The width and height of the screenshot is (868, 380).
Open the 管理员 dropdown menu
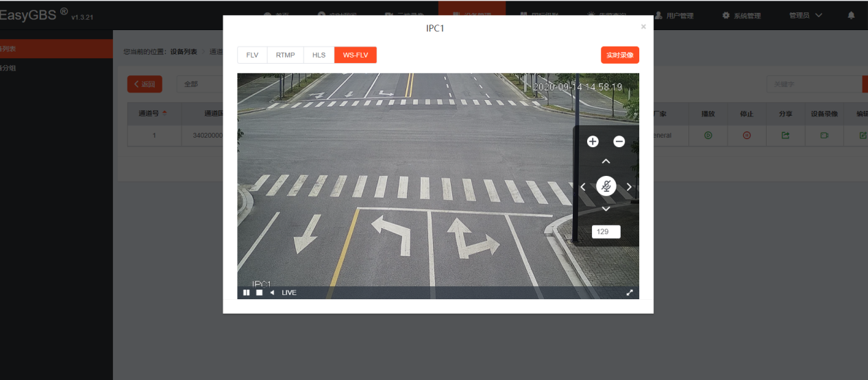(x=805, y=15)
